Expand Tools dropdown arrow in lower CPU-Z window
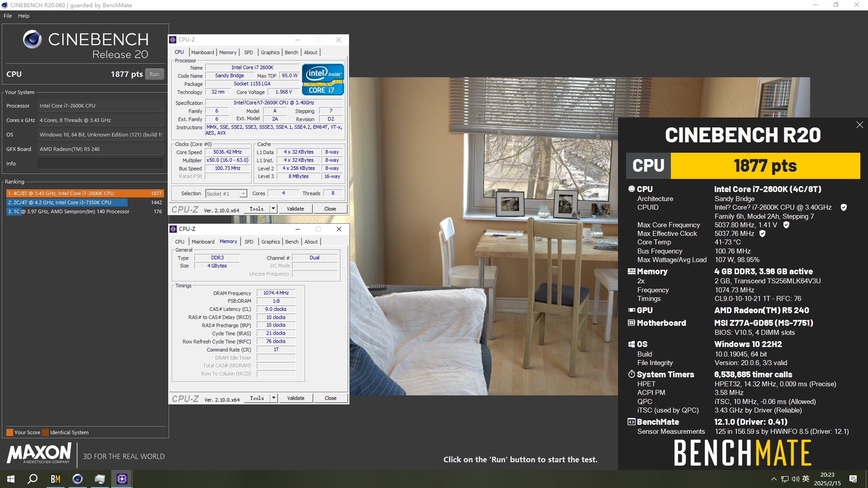The height and width of the screenshot is (488, 868). tap(274, 398)
